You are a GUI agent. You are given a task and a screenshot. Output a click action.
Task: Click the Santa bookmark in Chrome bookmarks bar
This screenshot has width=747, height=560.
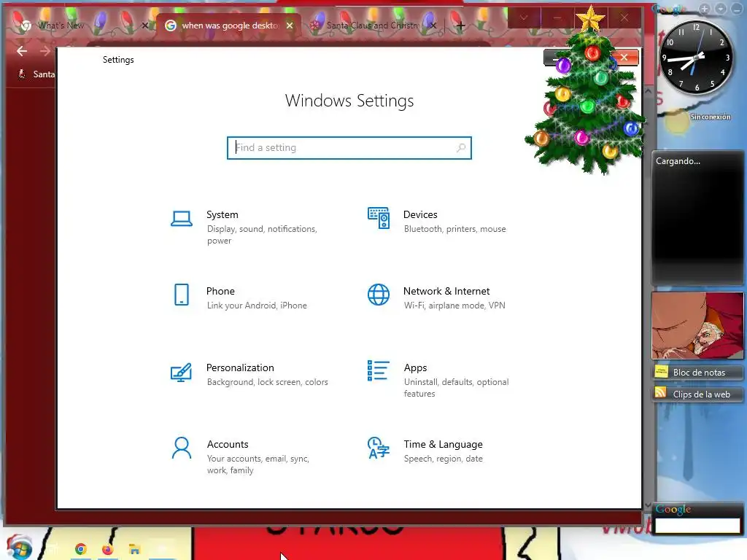(x=37, y=74)
